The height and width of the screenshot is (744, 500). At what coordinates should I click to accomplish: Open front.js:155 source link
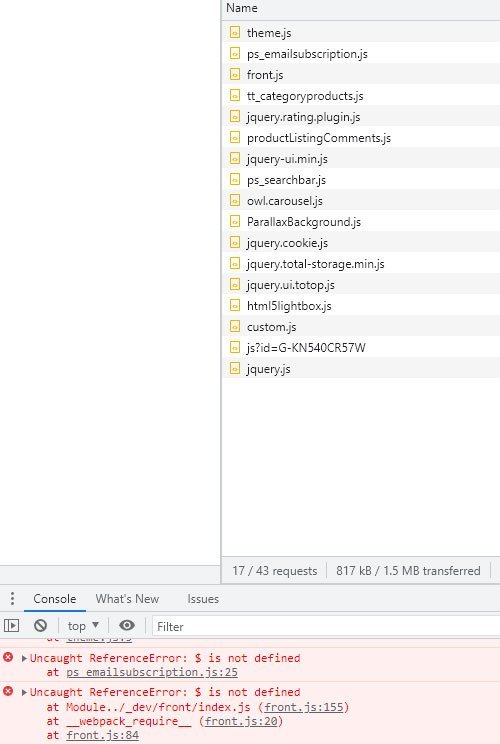pyautogui.click(x=304, y=707)
